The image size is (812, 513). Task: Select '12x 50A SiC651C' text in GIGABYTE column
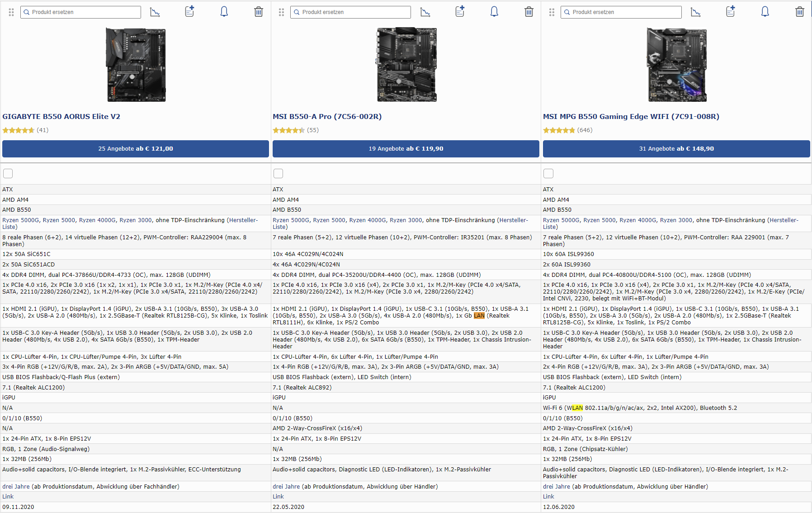pyautogui.click(x=26, y=254)
